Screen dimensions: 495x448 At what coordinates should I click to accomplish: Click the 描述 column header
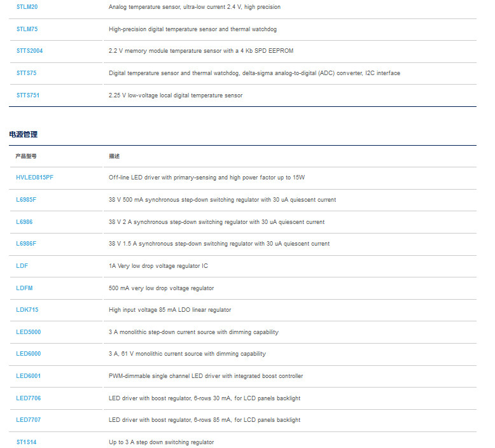(115, 156)
